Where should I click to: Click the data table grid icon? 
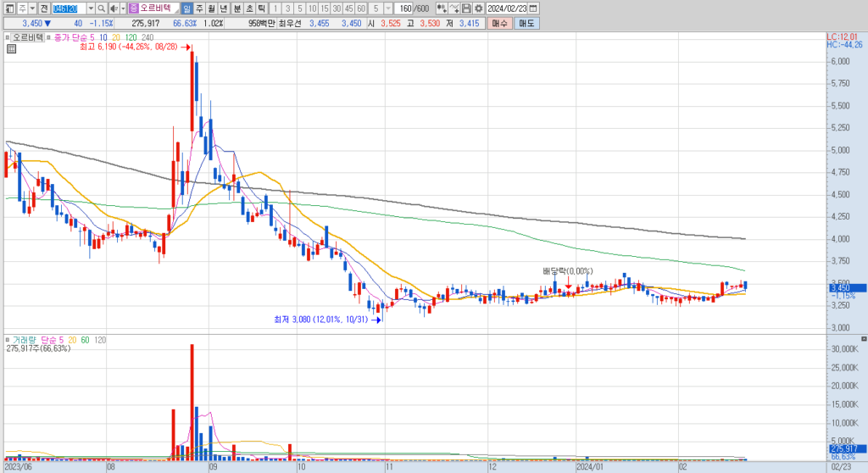click(11, 48)
